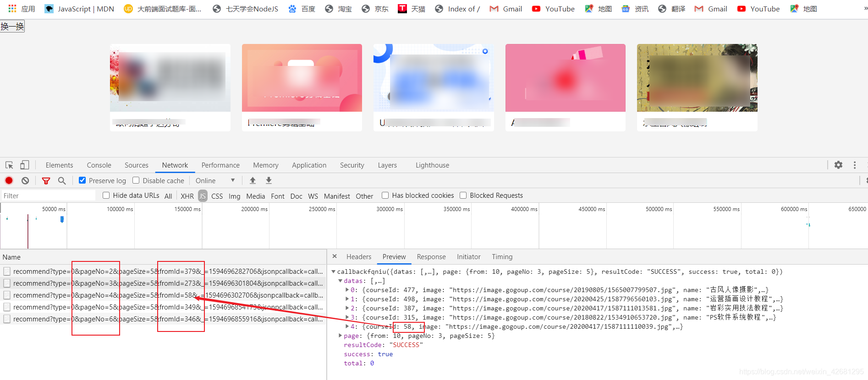Open the Headers tab of request

pyautogui.click(x=359, y=257)
